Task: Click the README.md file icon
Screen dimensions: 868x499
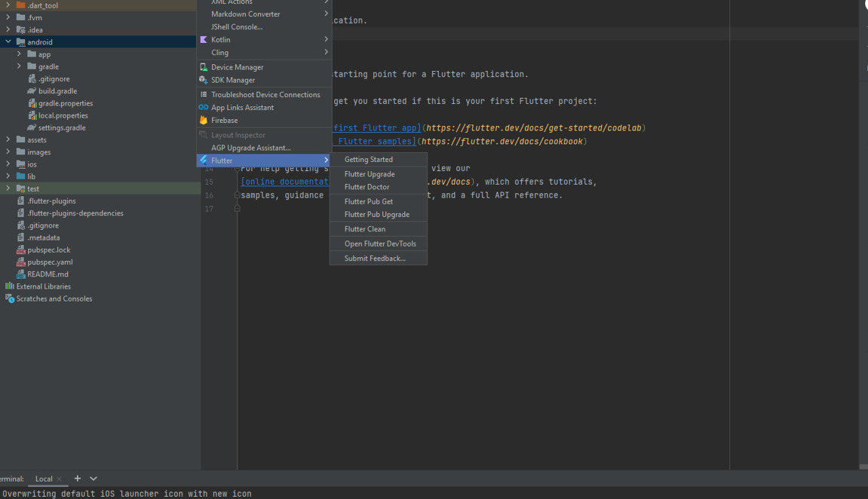Action: pos(21,274)
